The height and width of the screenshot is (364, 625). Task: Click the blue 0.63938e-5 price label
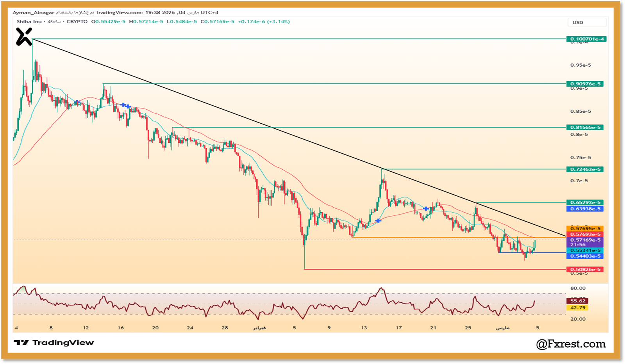pos(585,209)
